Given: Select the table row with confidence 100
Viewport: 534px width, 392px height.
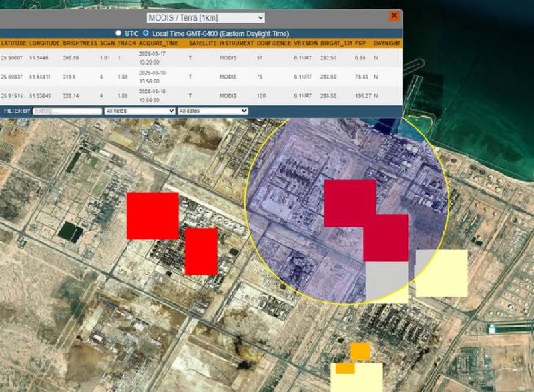Looking at the screenshot, I should coord(200,95).
